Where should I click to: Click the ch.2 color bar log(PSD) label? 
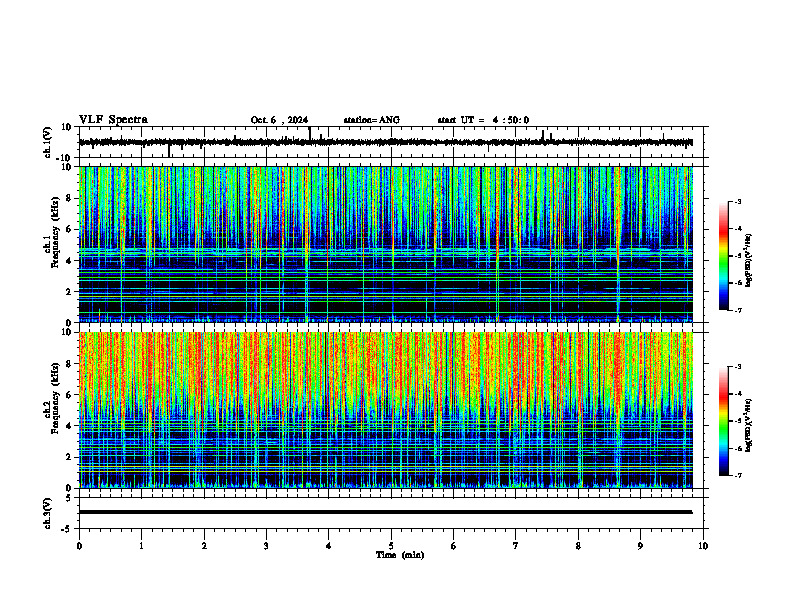749,425
